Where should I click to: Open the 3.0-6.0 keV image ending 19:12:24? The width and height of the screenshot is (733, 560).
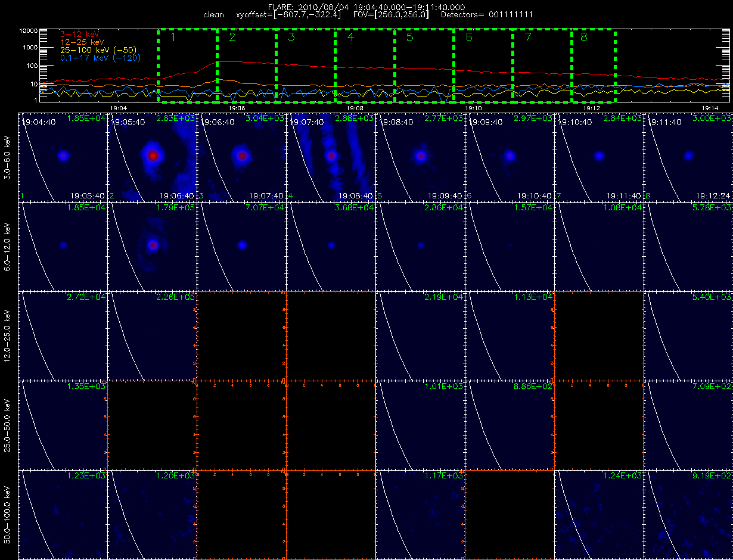point(689,156)
